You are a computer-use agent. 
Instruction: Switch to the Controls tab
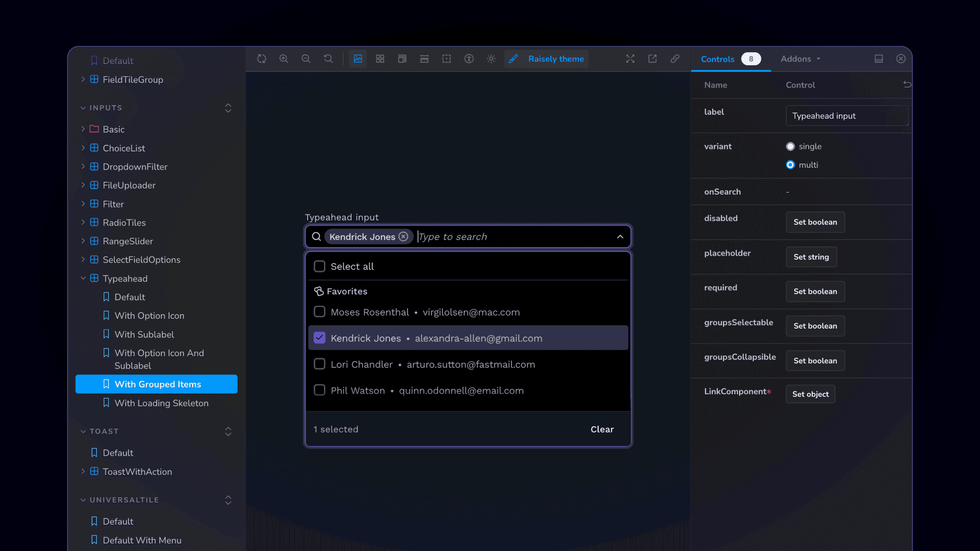[x=731, y=59]
